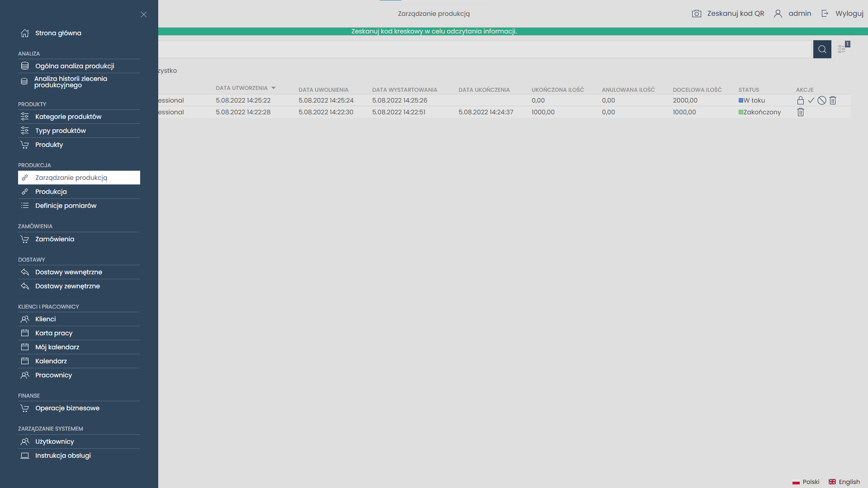Open the filters icon showing badge "1"
The width and height of the screenshot is (868, 488).
coord(842,49)
